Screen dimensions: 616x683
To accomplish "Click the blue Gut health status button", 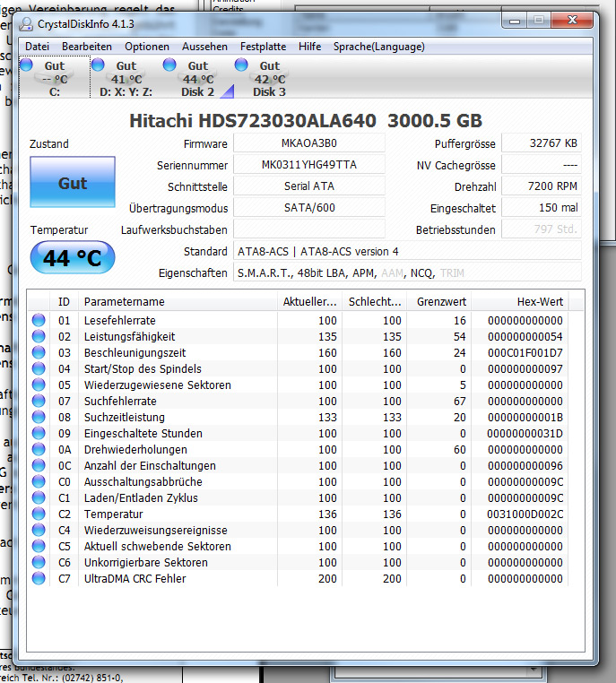I will pyautogui.click(x=73, y=182).
